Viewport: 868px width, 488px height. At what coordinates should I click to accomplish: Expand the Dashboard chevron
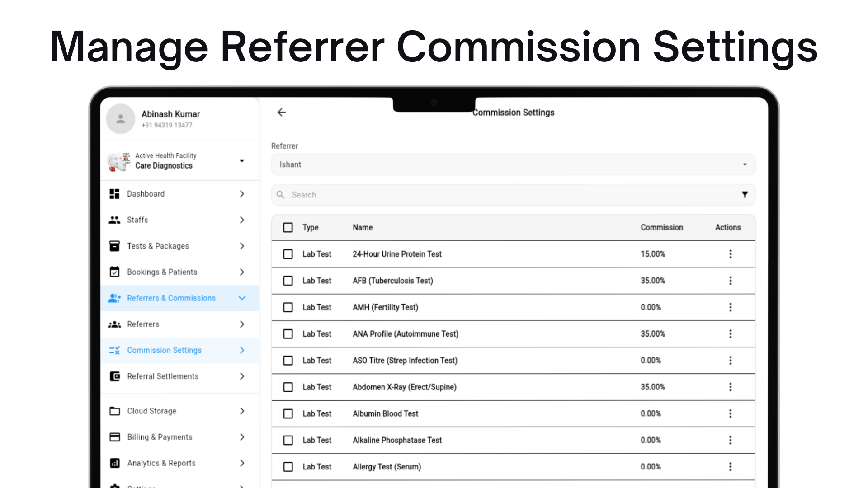pyautogui.click(x=242, y=194)
